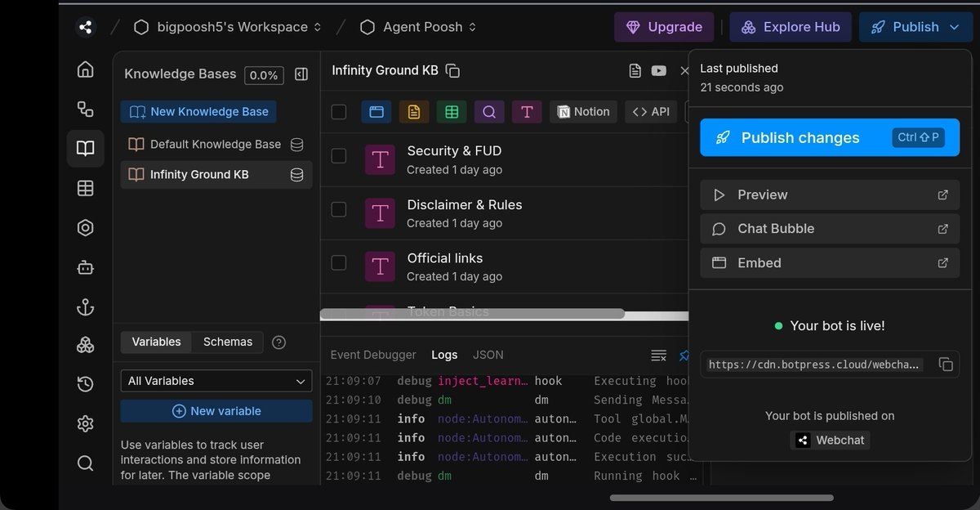Add a table source with green icon
This screenshot has width=980, height=510.
[452, 112]
